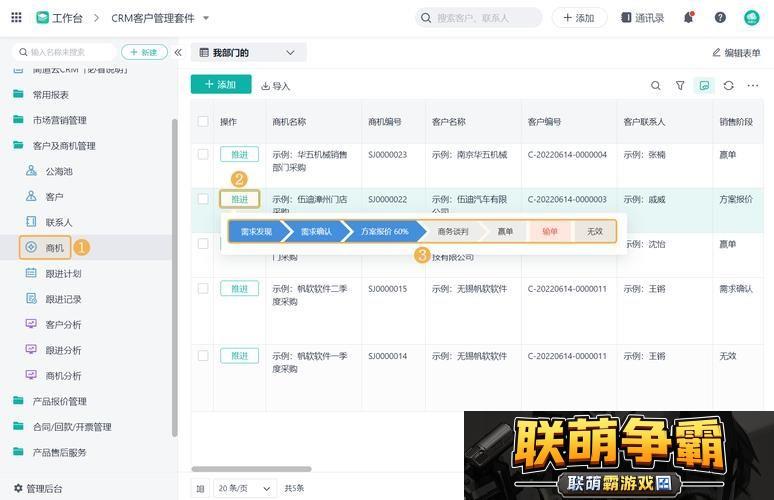Click the table search magnifier icon

click(656, 85)
